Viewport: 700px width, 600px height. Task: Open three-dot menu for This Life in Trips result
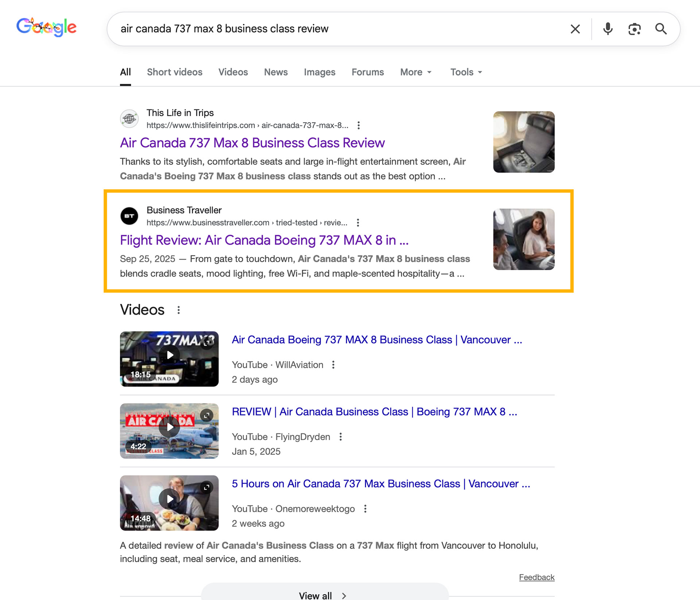(359, 125)
